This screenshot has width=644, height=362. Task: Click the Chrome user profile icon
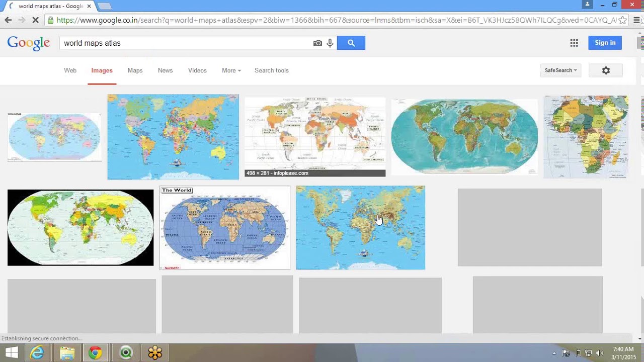pyautogui.click(x=587, y=5)
